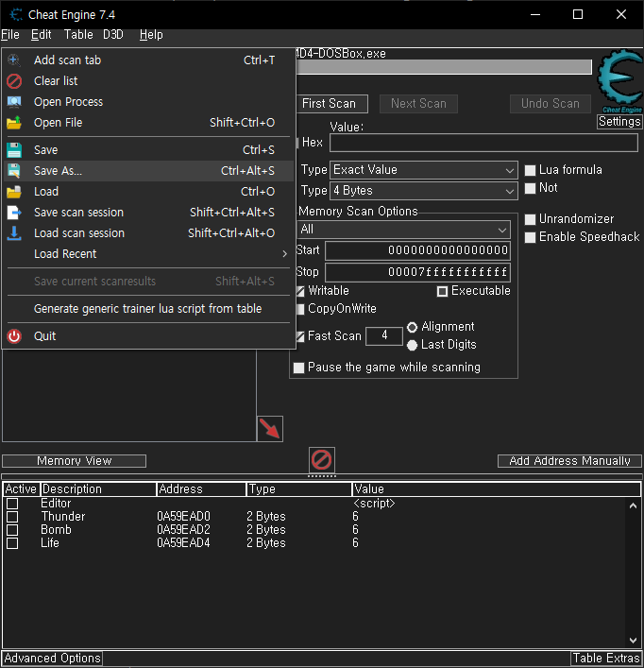644x668 pixels.
Task: Click the Load folder icon
Action: [x=14, y=192]
